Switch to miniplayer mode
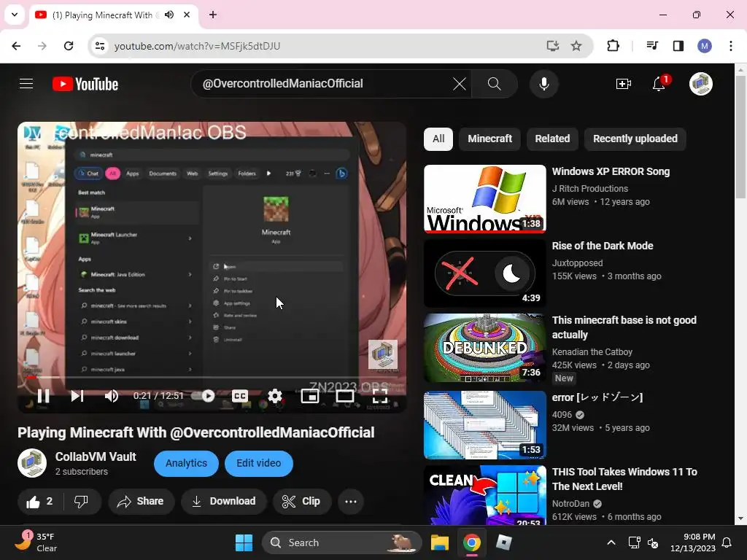The width and height of the screenshot is (747, 560). [309, 396]
